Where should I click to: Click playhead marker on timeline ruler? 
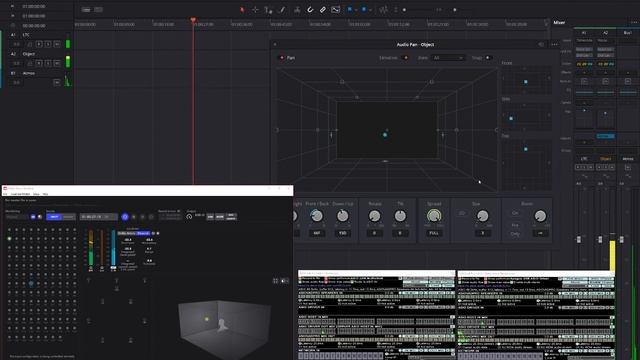pyautogui.click(x=193, y=20)
